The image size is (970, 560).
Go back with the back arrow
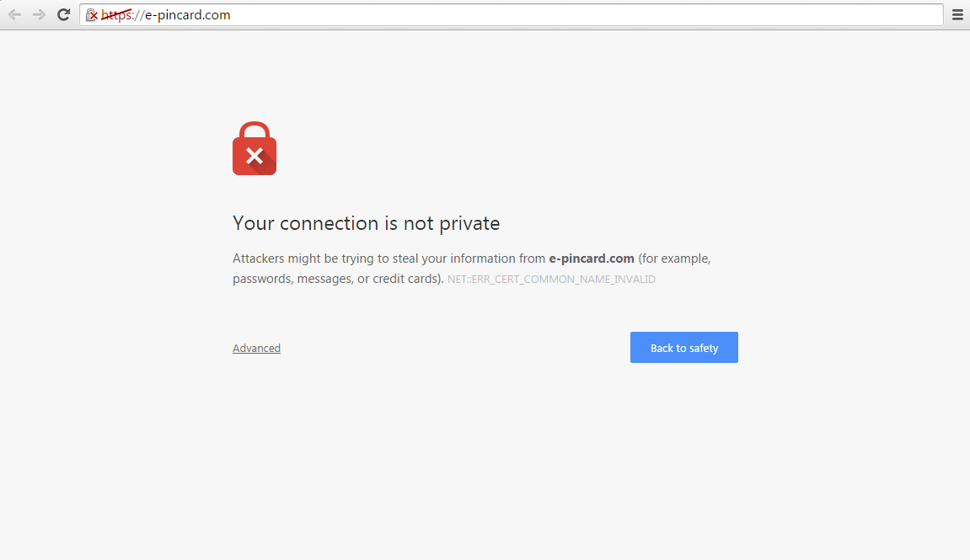pyautogui.click(x=14, y=15)
